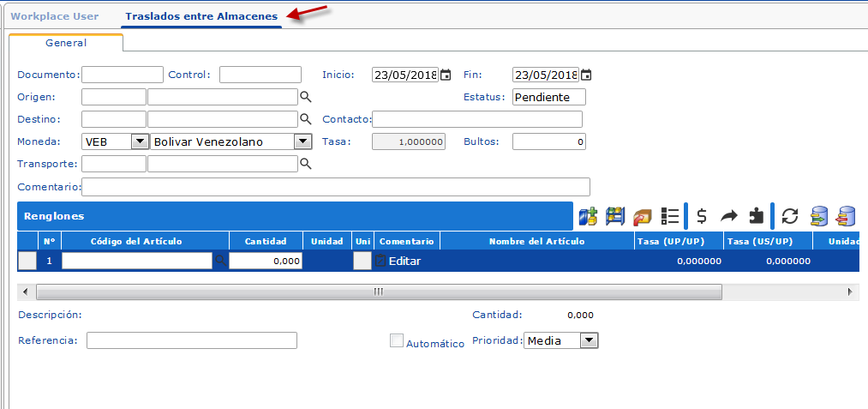Click the Editar comment clipboard icon
The width and height of the screenshot is (868, 409).
[x=380, y=261]
